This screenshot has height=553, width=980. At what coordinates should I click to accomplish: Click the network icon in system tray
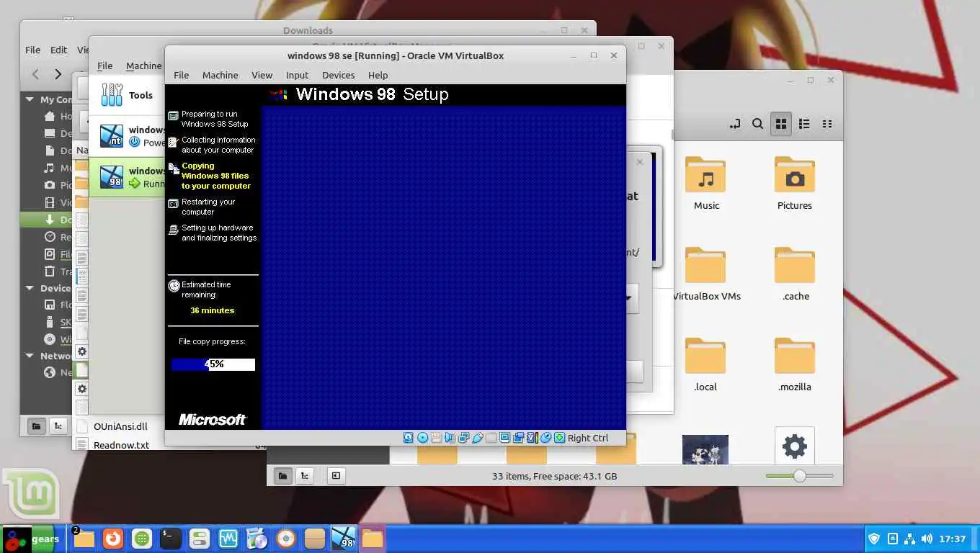tap(909, 539)
